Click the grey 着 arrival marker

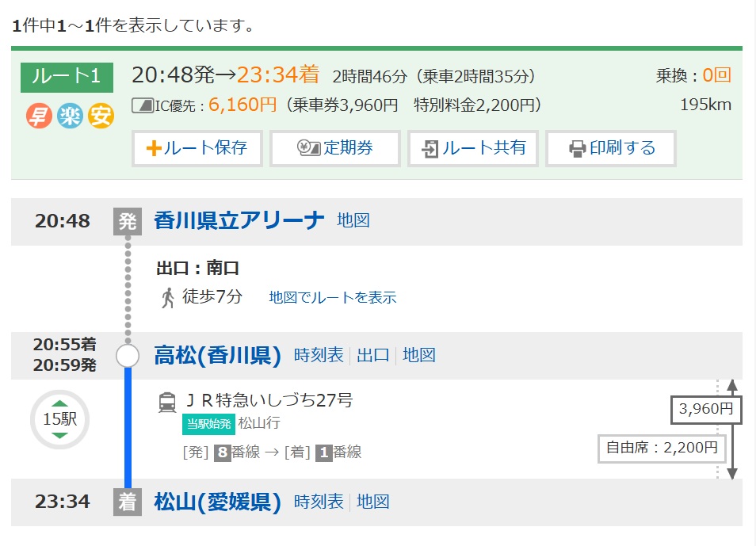click(127, 502)
